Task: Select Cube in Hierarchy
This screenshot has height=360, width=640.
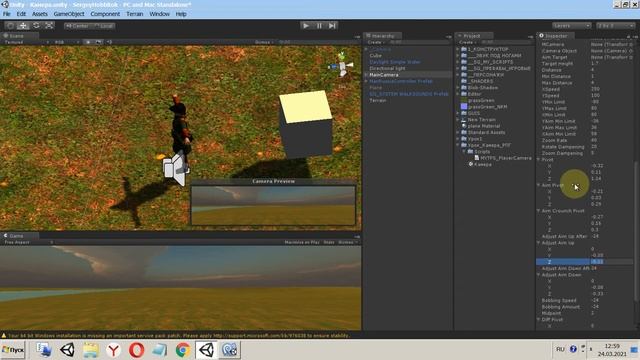Action: (x=376, y=56)
